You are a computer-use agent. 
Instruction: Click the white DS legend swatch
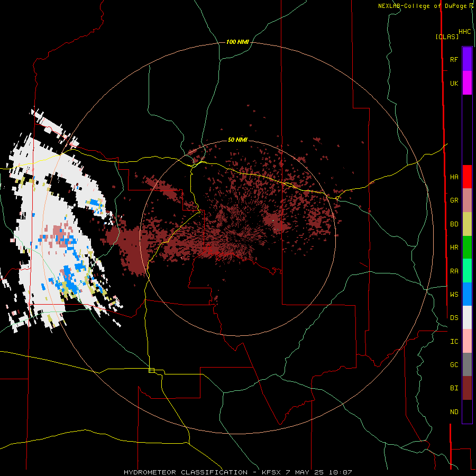(x=467, y=317)
